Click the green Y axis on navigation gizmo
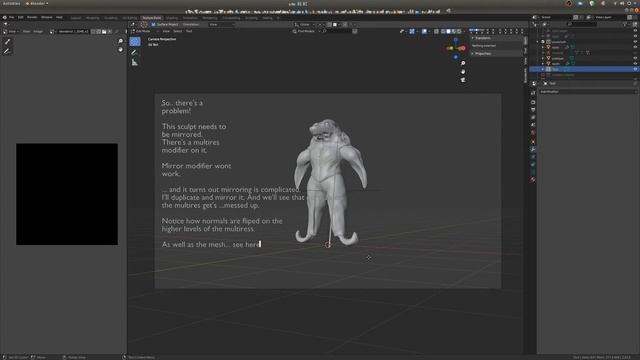The image size is (640, 360). point(450,48)
